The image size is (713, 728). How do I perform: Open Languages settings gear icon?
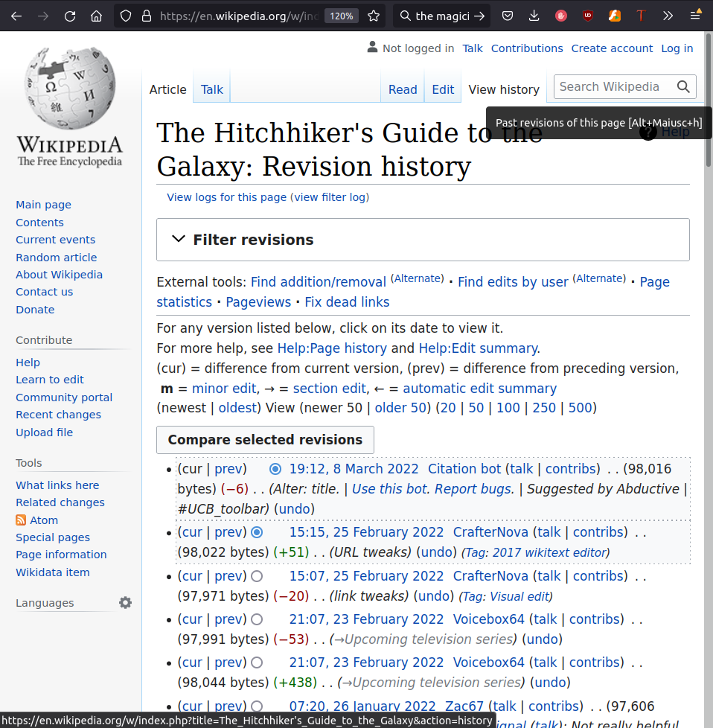pyautogui.click(x=125, y=603)
